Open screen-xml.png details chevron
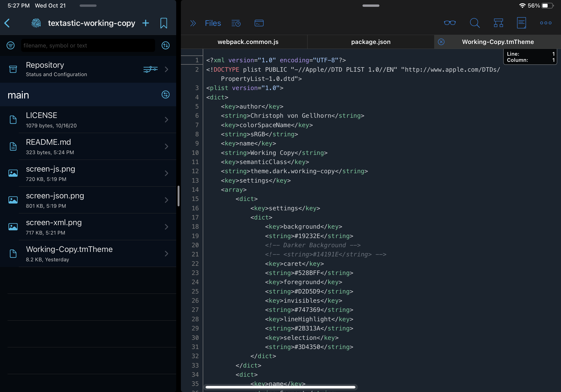This screenshot has width=561, height=392. click(x=166, y=227)
